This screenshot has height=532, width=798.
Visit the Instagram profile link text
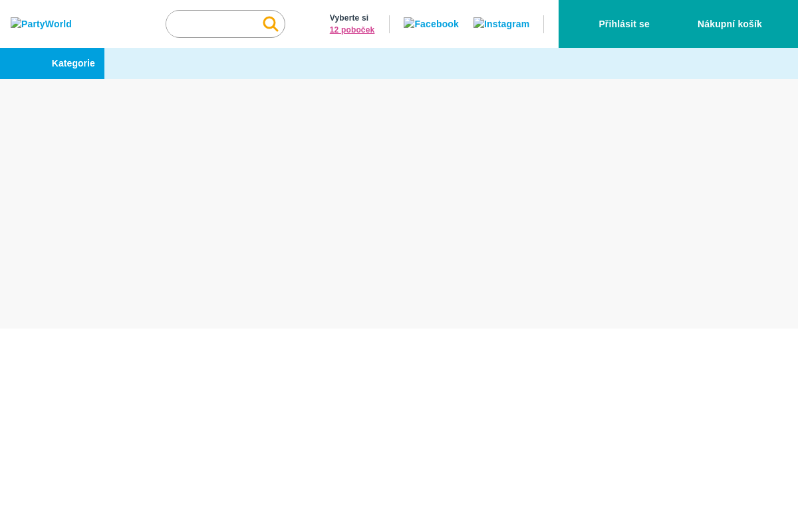[x=507, y=25]
